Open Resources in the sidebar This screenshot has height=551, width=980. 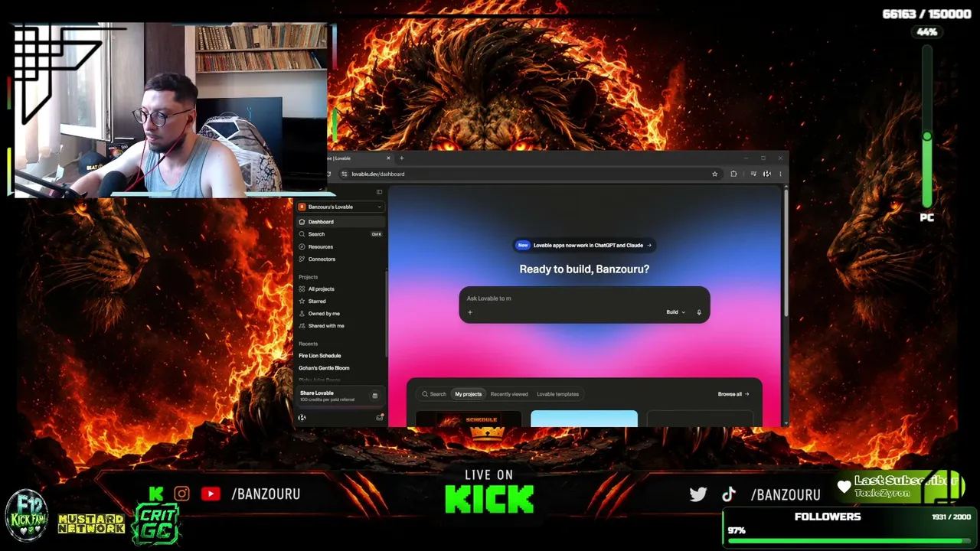tap(340, 246)
